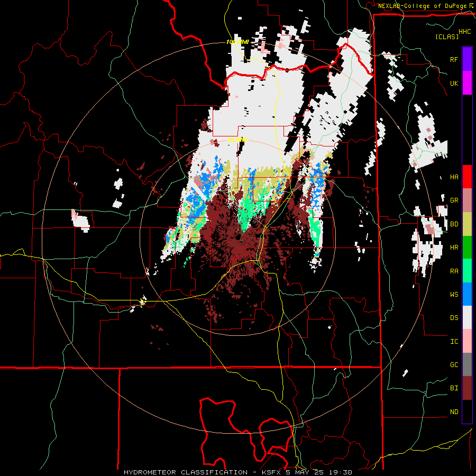The height and width of the screenshot is (476, 476).
Task: Click the GR legend label
Action: click(x=454, y=200)
